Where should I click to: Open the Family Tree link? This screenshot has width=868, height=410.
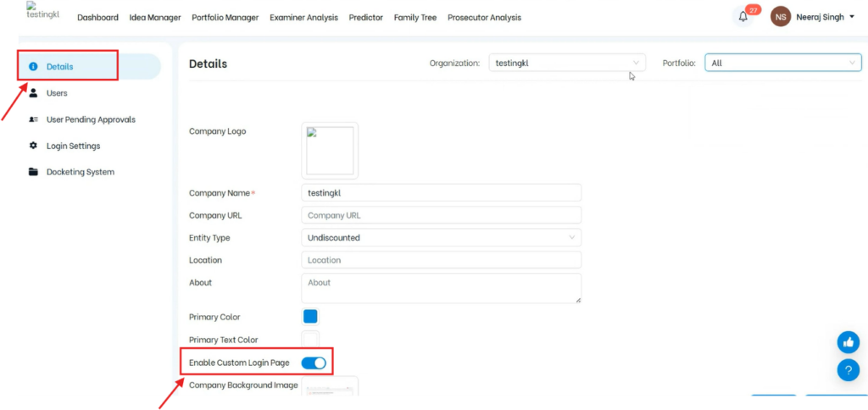[415, 17]
